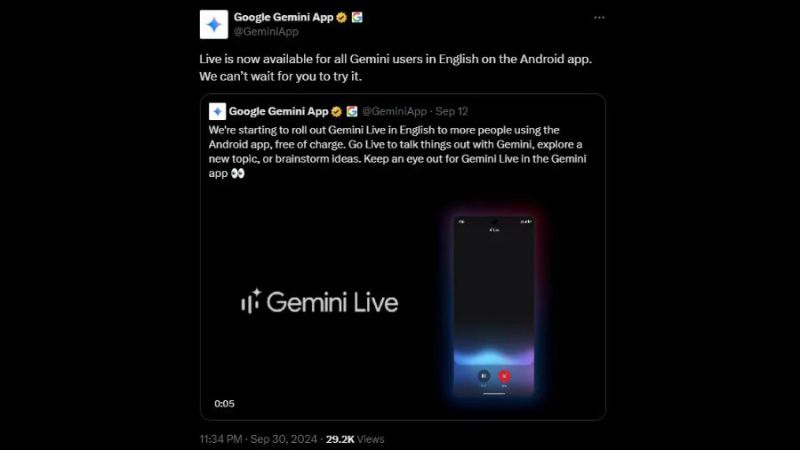The image size is (800, 450).
Task: Click the gold verified badge beside the main account name
Action: (342, 17)
